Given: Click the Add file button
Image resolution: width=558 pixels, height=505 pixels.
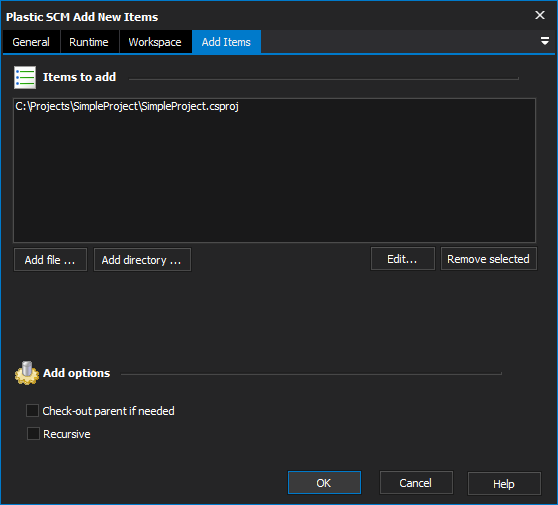Looking at the screenshot, I should [x=50, y=260].
